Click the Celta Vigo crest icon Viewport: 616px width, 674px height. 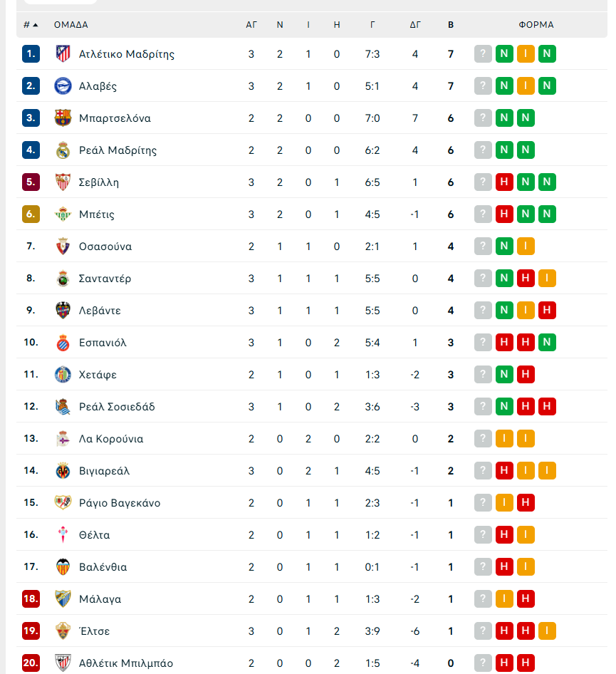[63, 535]
